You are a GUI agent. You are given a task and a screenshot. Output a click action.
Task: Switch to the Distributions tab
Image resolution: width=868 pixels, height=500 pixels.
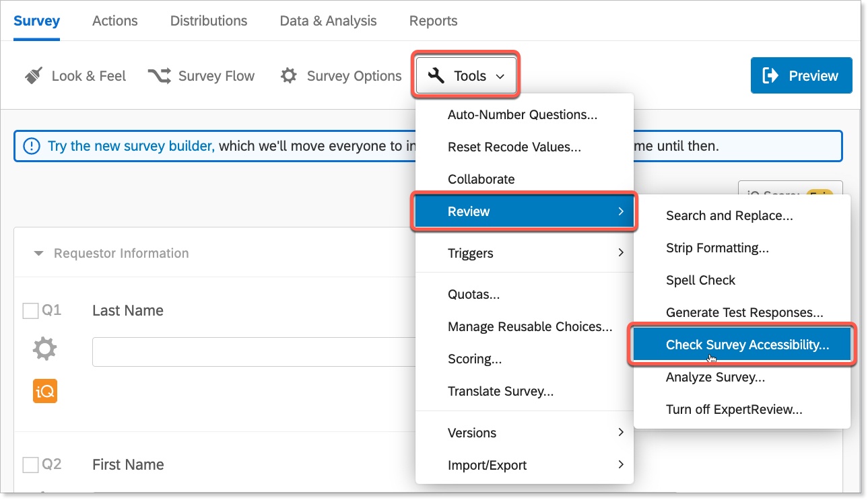point(208,21)
